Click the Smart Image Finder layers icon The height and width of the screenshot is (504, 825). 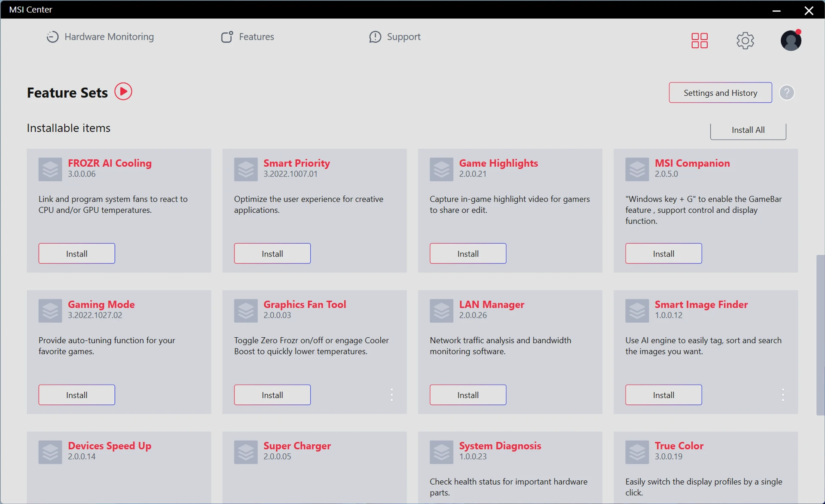coord(637,311)
